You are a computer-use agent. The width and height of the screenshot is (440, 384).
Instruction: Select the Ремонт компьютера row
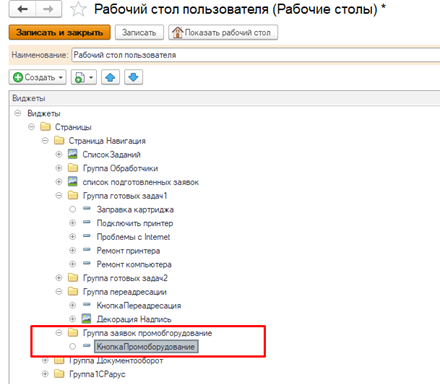click(134, 264)
